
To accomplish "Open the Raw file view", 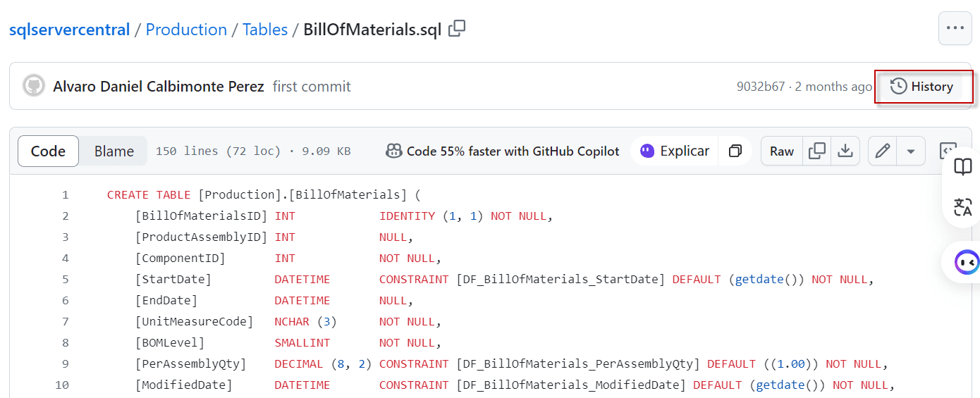I will pyautogui.click(x=782, y=151).
